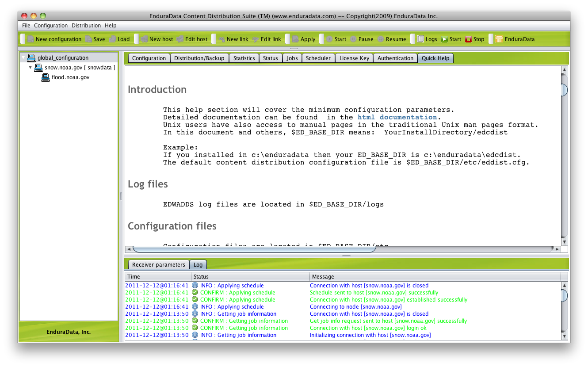Switch to the Statistics tab
588x367 pixels.
pos(244,58)
